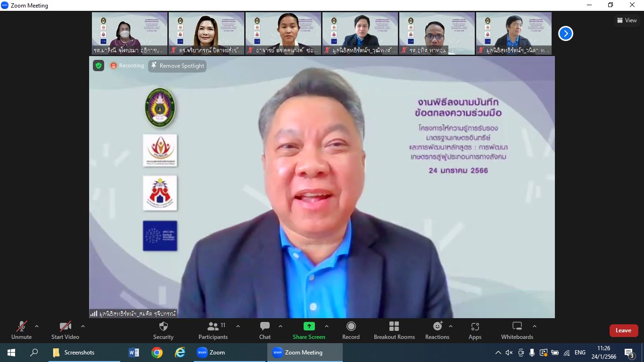Screen dimensions: 644x362
Task: Show hidden system tray icons
Action: point(498,353)
